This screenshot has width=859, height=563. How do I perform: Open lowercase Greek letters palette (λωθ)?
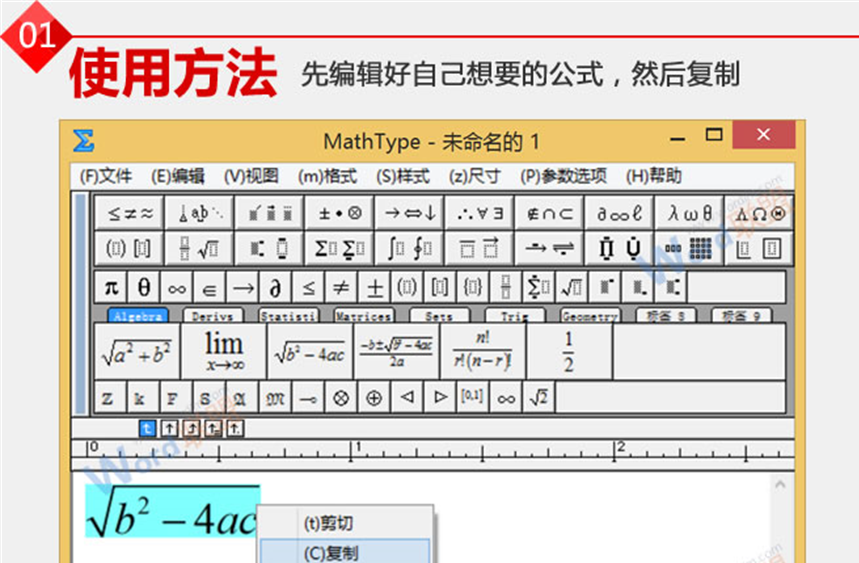[689, 212]
